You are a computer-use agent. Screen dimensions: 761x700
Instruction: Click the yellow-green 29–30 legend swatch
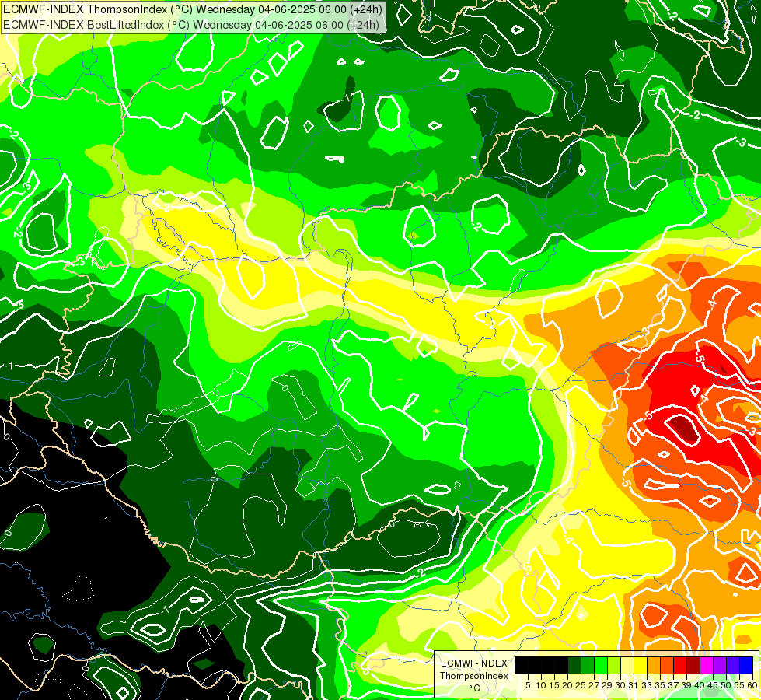614,666
